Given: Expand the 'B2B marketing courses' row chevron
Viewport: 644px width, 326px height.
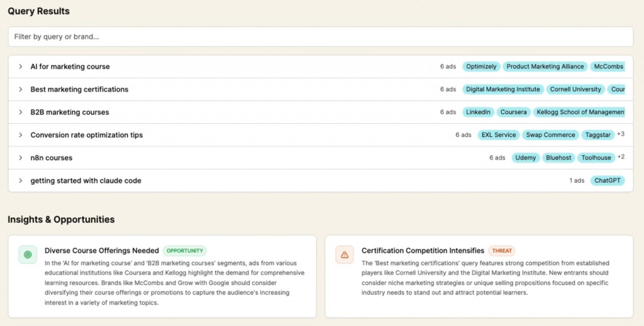Looking at the screenshot, I should (21, 112).
